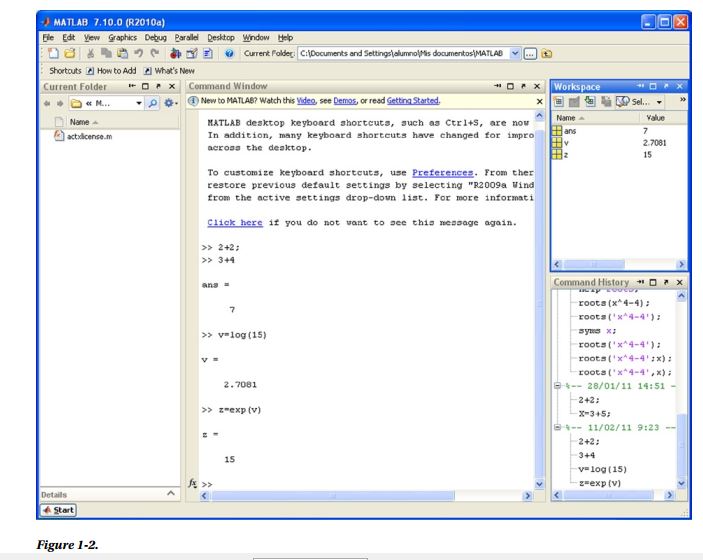Screen dimensions: 703x560
Task: Show more Workspace toolbar items chevron
Action: 682,100
